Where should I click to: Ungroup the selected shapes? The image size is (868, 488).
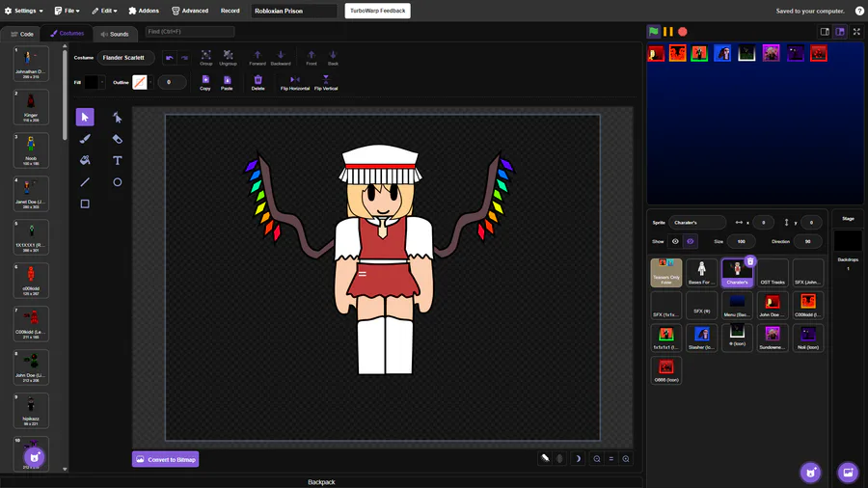click(x=228, y=58)
